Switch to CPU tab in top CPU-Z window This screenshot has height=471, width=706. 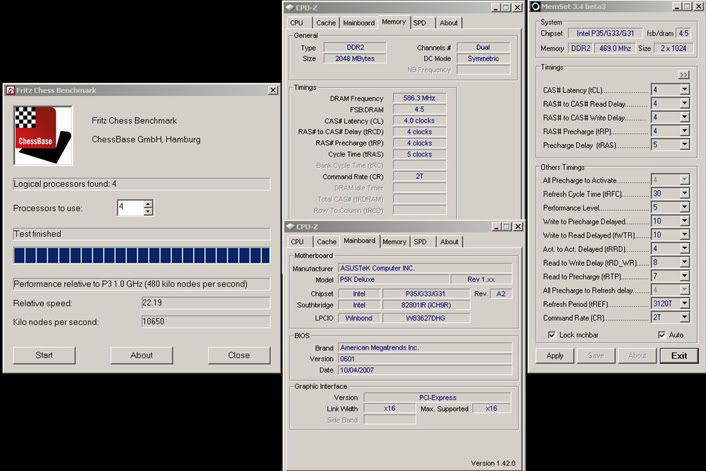pyautogui.click(x=297, y=23)
